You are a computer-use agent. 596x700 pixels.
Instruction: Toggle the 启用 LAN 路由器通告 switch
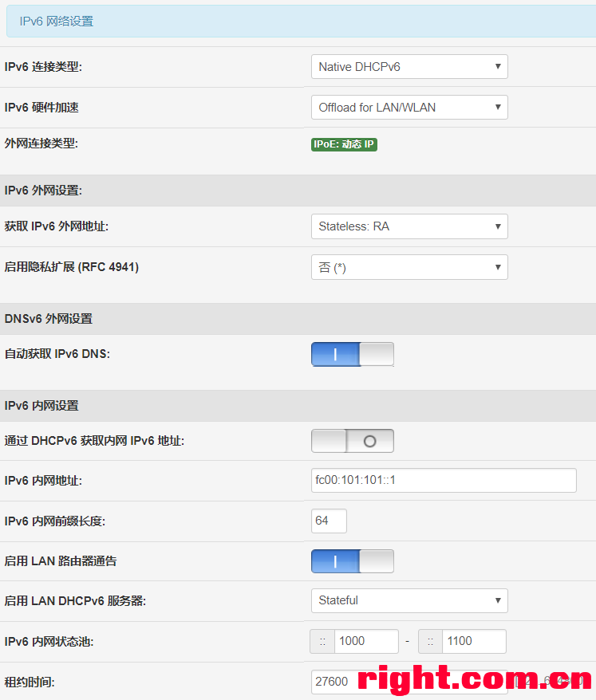353,561
